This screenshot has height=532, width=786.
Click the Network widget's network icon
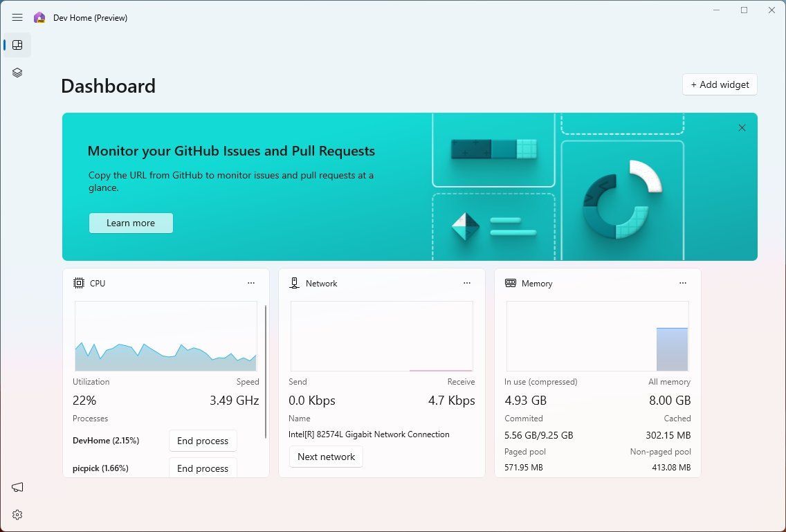pyautogui.click(x=294, y=283)
